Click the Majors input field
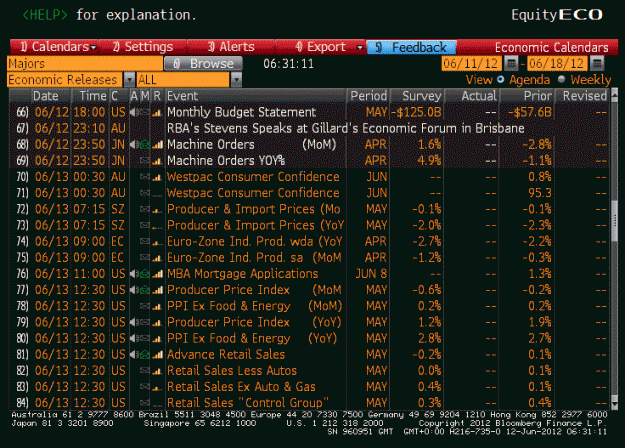625x448 pixels. [x=85, y=63]
